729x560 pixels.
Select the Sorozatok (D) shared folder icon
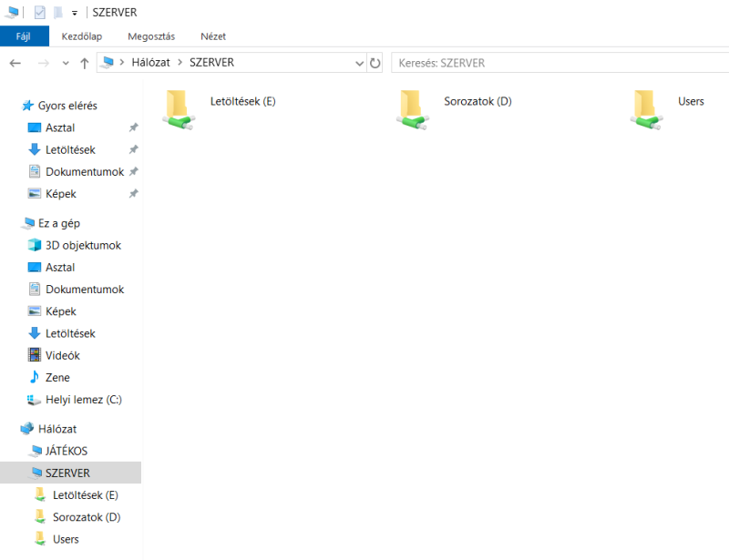[413, 110]
